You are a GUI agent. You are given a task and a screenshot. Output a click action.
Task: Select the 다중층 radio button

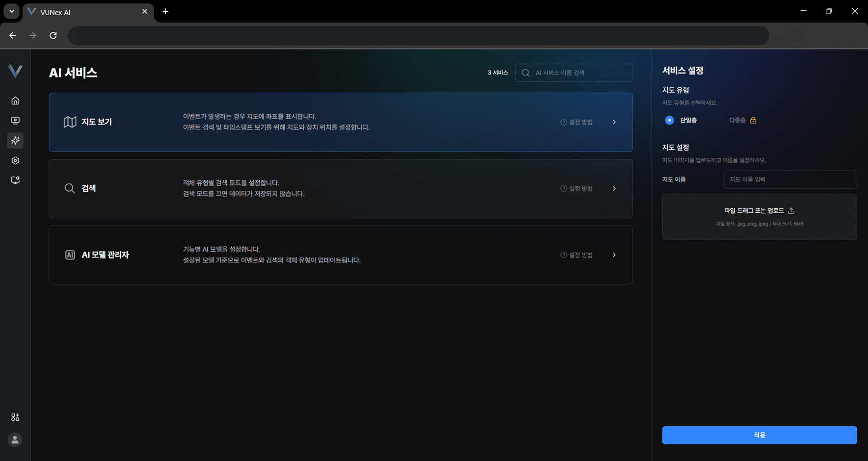(718, 121)
